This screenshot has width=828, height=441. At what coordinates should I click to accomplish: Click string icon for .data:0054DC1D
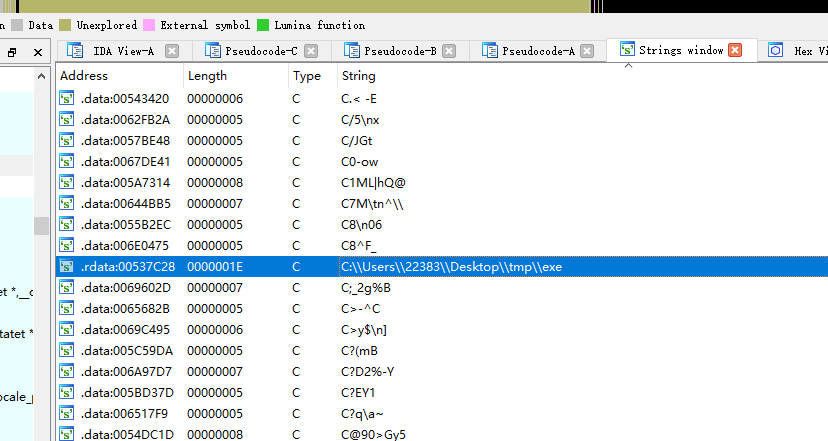point(67,434)
